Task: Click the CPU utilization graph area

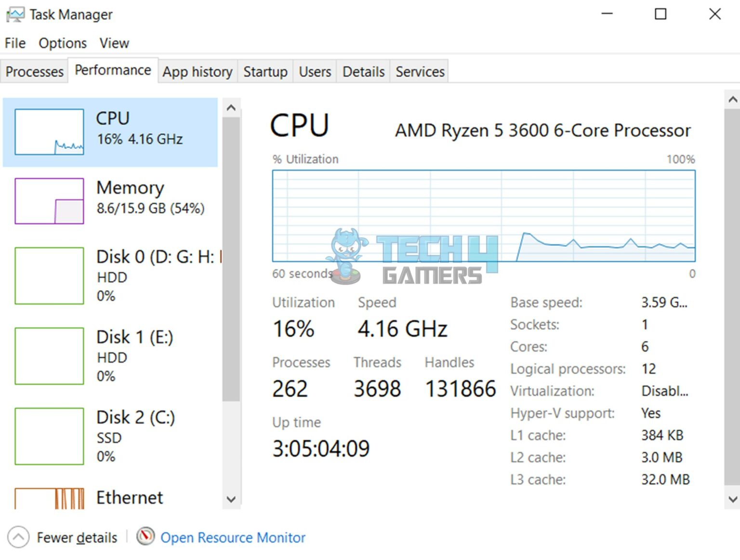Action: 482,214
